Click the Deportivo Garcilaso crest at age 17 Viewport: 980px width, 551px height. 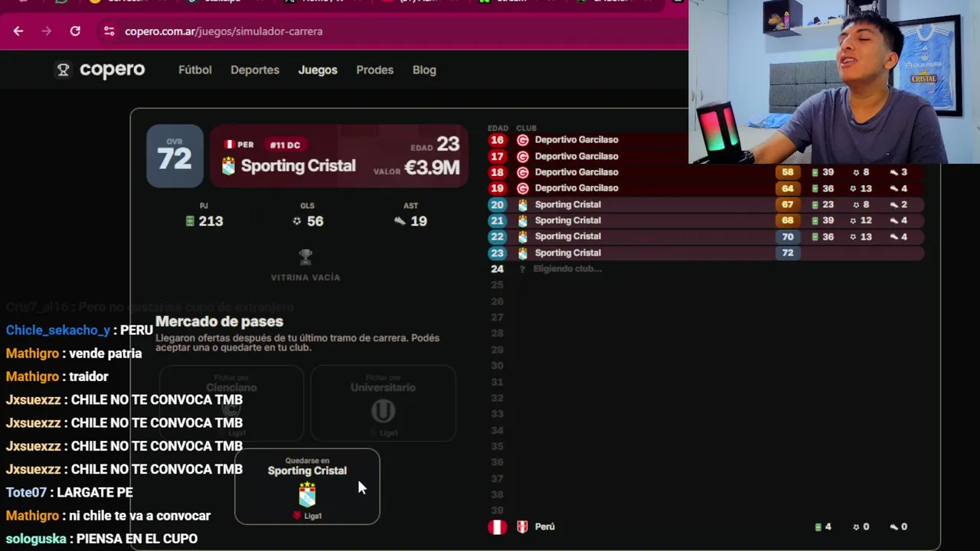(x=522, y=156)
